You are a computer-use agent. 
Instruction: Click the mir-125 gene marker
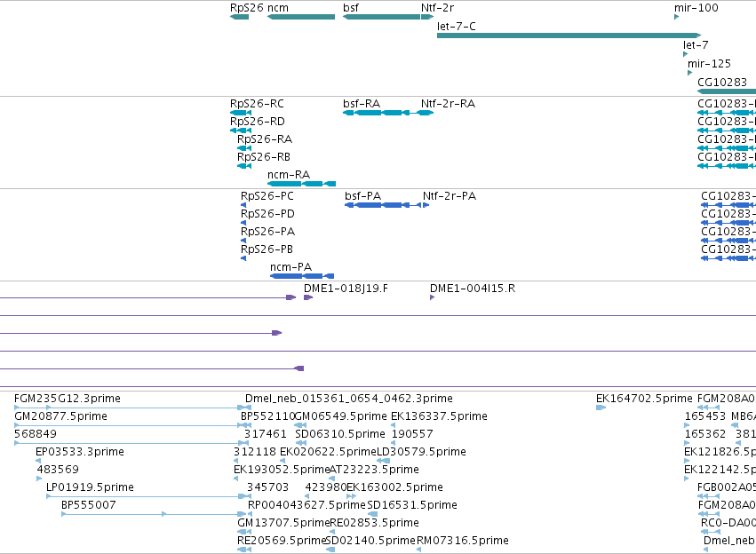coord(690,73)
